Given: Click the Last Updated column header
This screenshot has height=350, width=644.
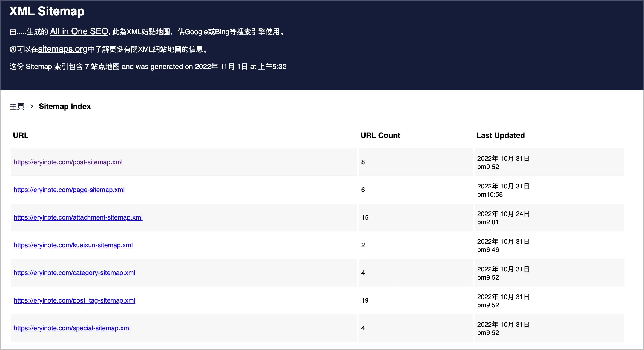Looking at the screenshot, I should [501, 135].
